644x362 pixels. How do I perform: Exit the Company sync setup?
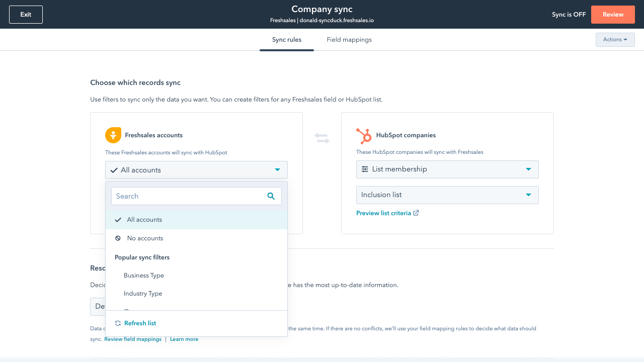26,15
